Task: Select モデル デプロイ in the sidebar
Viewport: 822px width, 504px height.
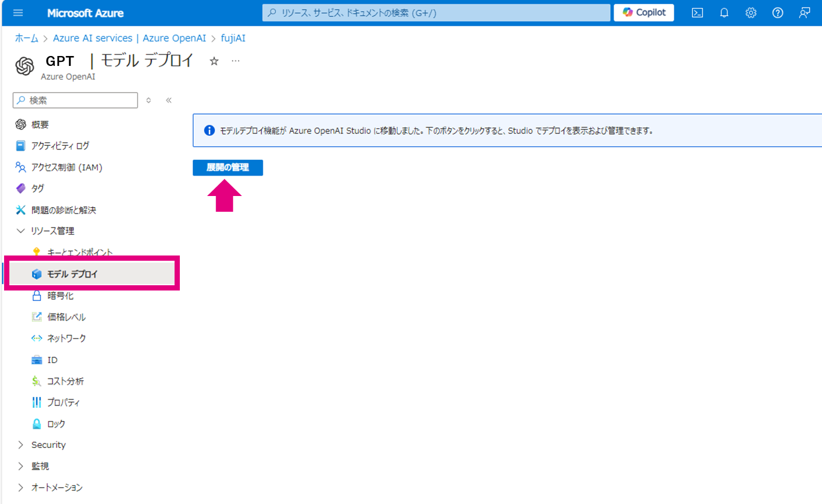Action: coord(92,274)
